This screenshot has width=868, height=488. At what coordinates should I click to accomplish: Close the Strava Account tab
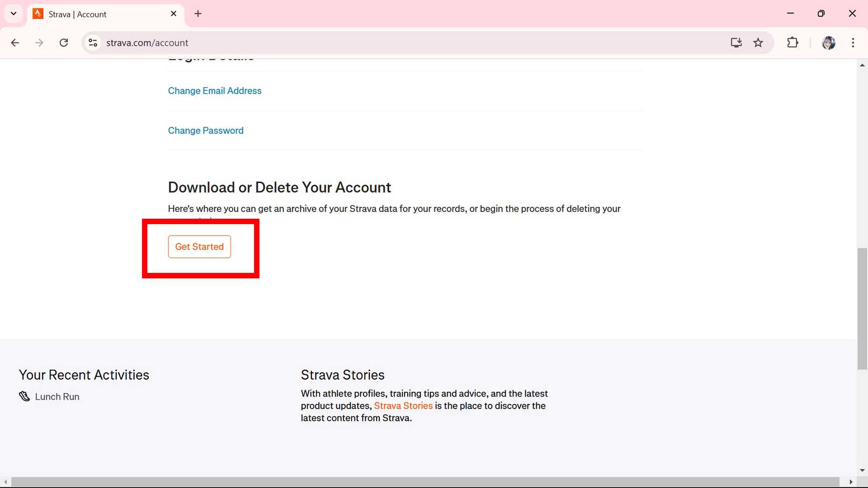pos(174,14)
